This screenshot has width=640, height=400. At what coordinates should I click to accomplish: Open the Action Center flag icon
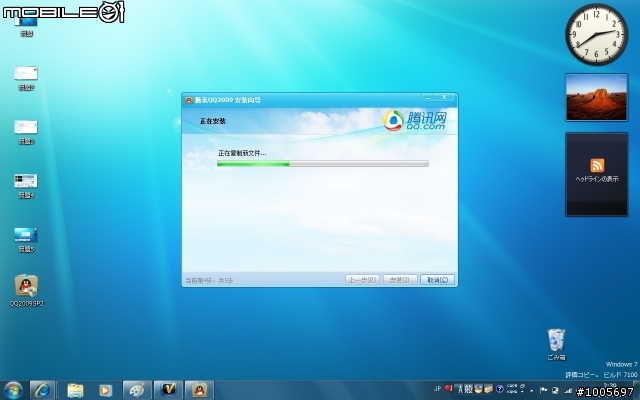coord(544,390)
